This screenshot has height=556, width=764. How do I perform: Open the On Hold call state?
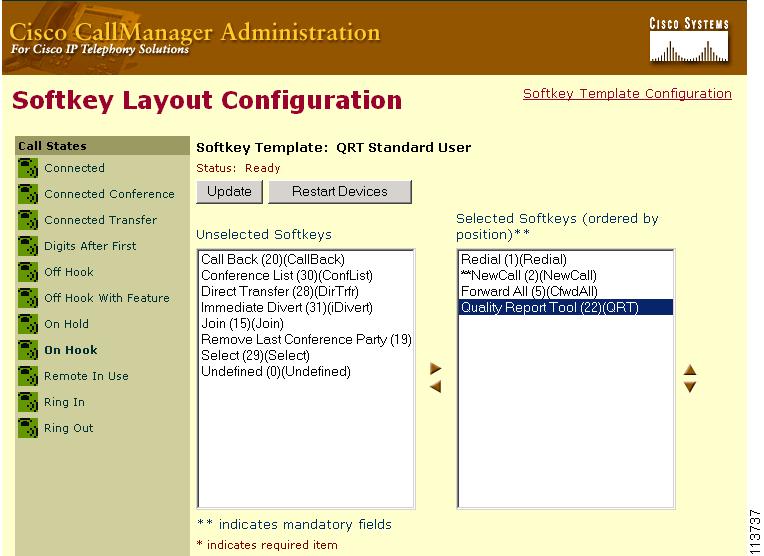point(66,324)
